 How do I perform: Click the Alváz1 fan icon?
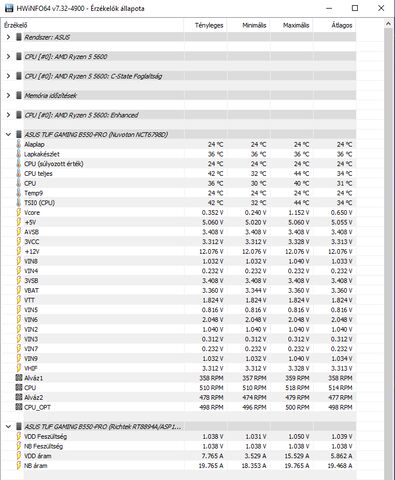click(x=19, y=378)
